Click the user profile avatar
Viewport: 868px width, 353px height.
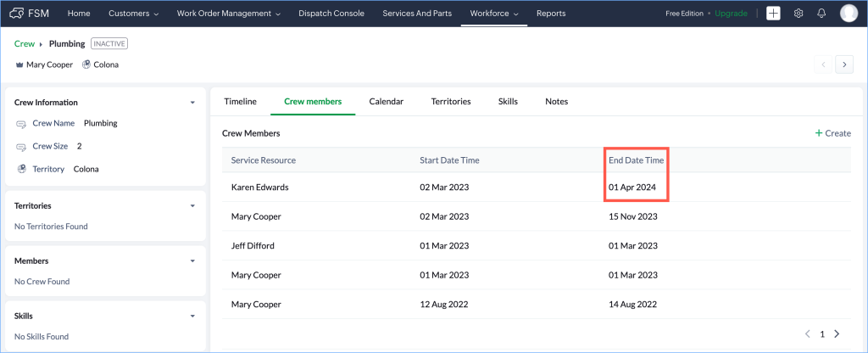click(849, 14)
